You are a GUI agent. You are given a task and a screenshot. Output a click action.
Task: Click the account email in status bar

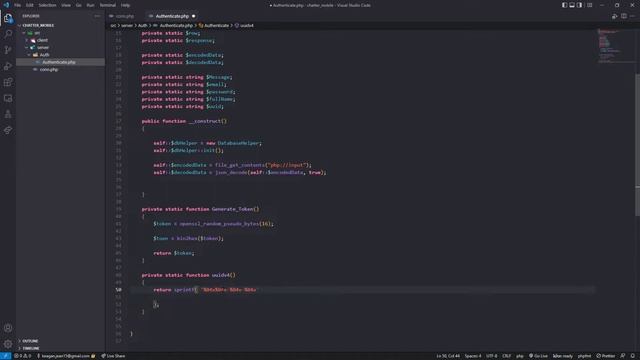point(66,356)
